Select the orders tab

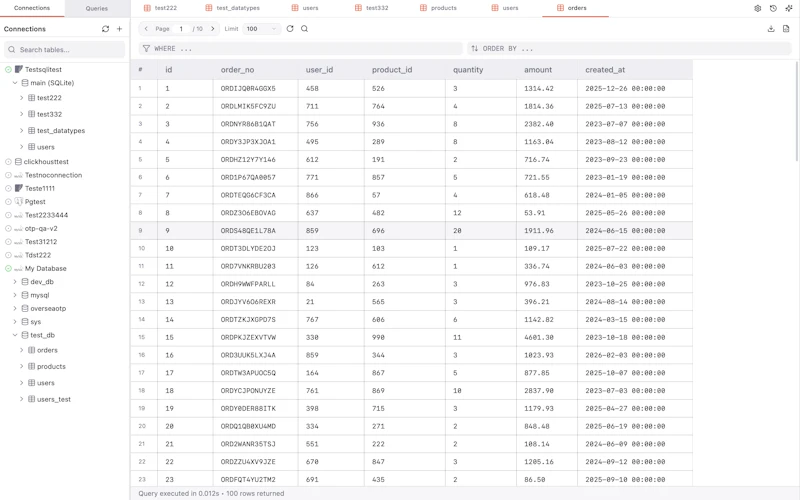(x=576, y=8)
